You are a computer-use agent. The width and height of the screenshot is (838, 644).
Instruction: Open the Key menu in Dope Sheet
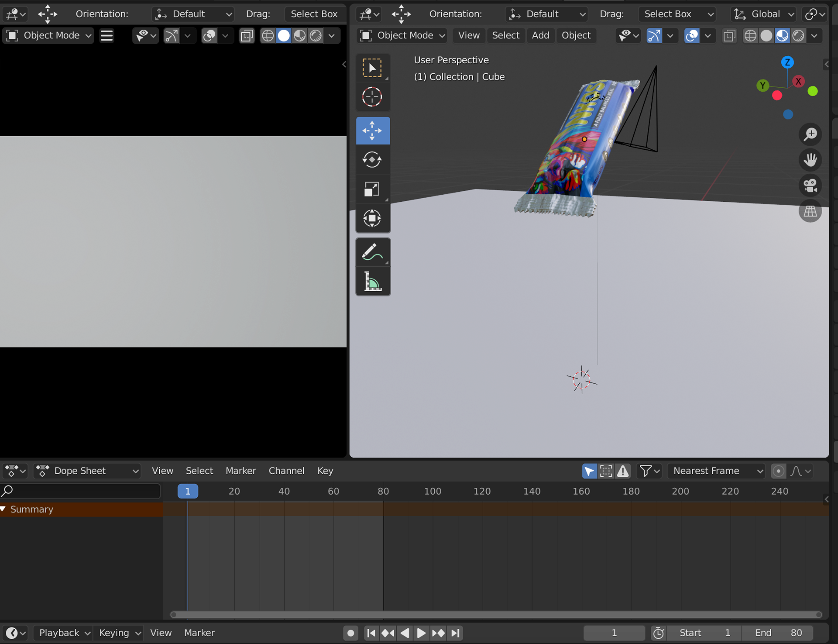(325, 471)
